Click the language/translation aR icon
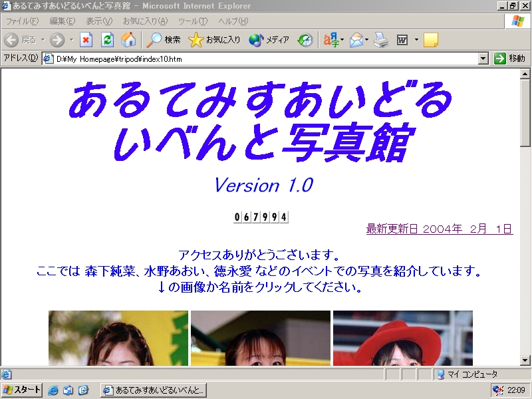 tap(331, 40)
